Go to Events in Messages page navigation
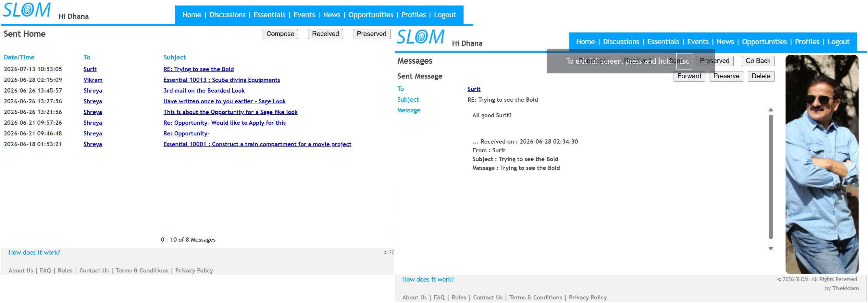 pos(698,42)
